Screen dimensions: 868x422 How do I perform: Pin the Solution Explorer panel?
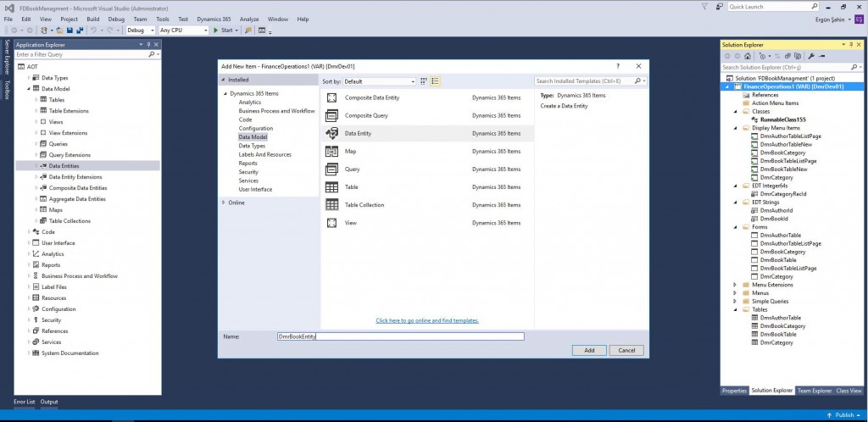point(852,45)
